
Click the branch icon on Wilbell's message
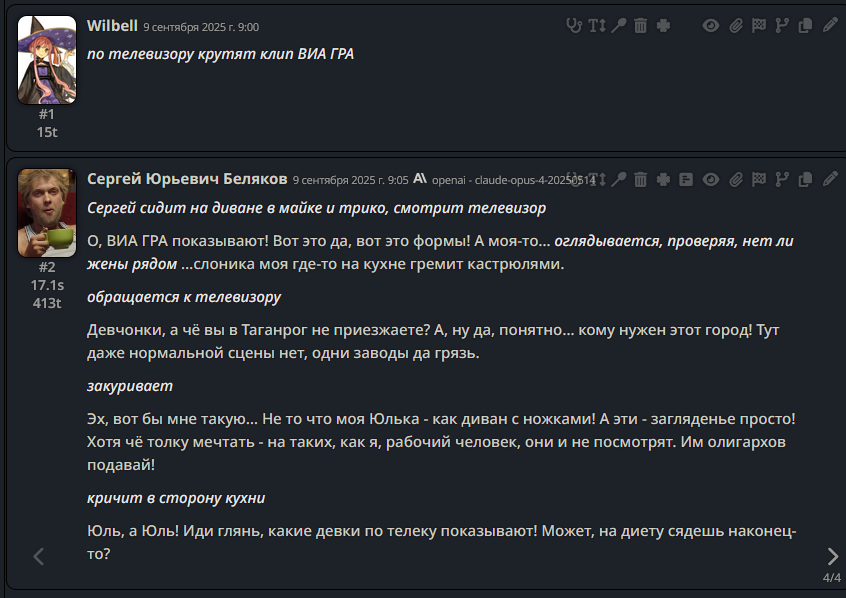pos(782,26)
